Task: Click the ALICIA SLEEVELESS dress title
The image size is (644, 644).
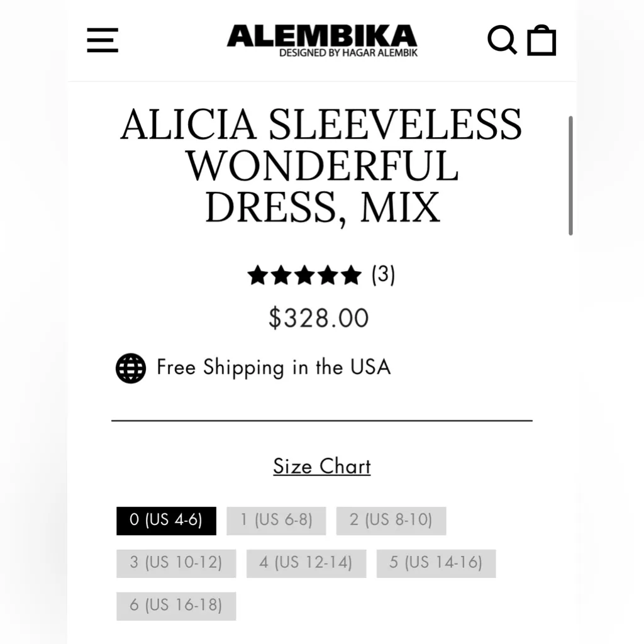Action: (322, 167)
